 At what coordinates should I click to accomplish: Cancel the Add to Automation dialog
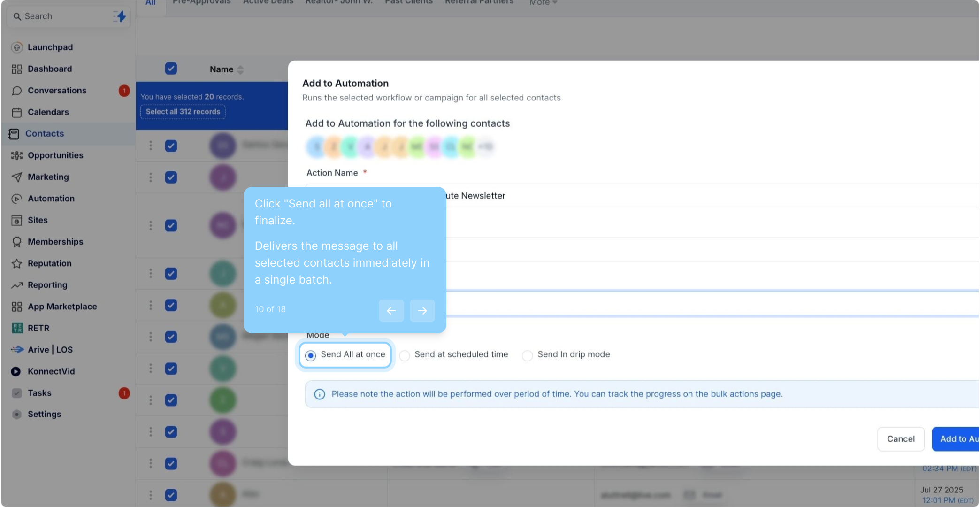[x=900, y=439]
